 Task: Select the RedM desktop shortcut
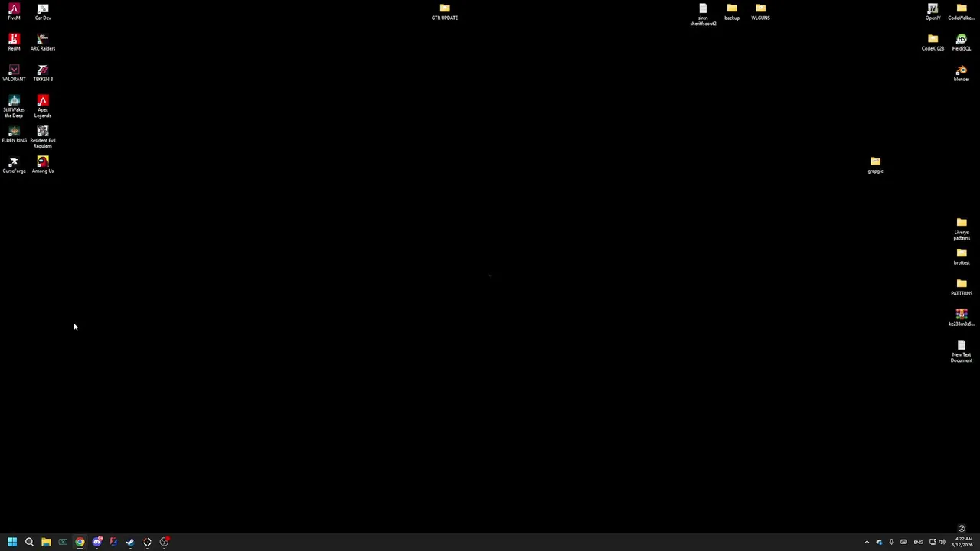pyautogui.click(x=14, y=42)
